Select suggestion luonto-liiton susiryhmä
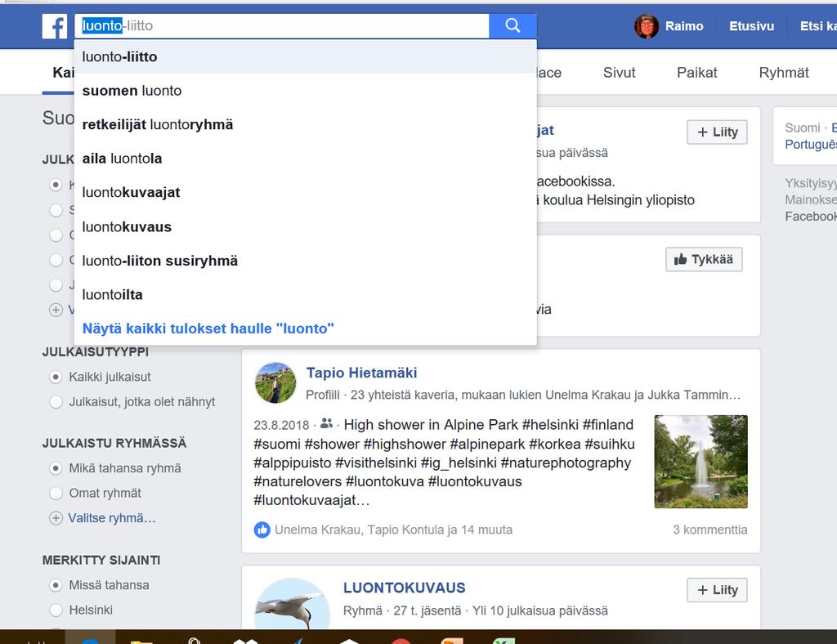The height and width of the screenshot is (644, 837). (306, 261)
